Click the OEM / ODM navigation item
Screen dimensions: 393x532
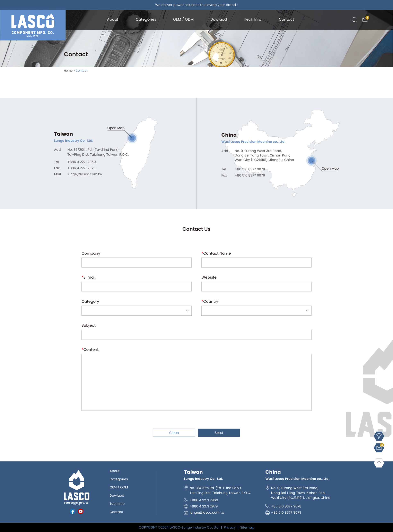point(183,19)
